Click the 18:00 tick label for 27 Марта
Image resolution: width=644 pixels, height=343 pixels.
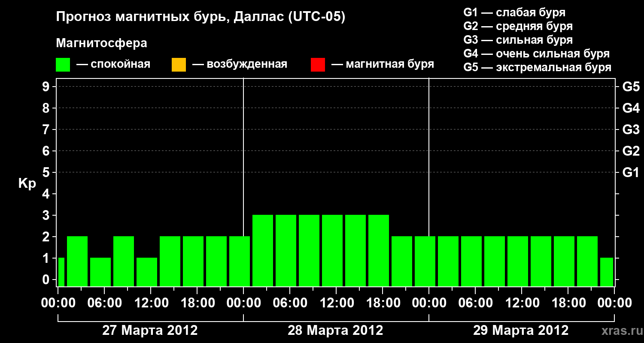tap(197, 303)
